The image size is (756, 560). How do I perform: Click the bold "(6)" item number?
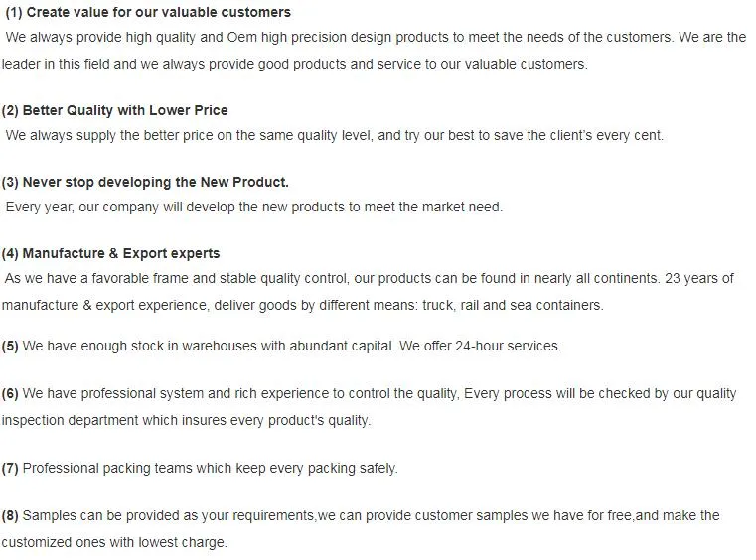pos(10,394)
